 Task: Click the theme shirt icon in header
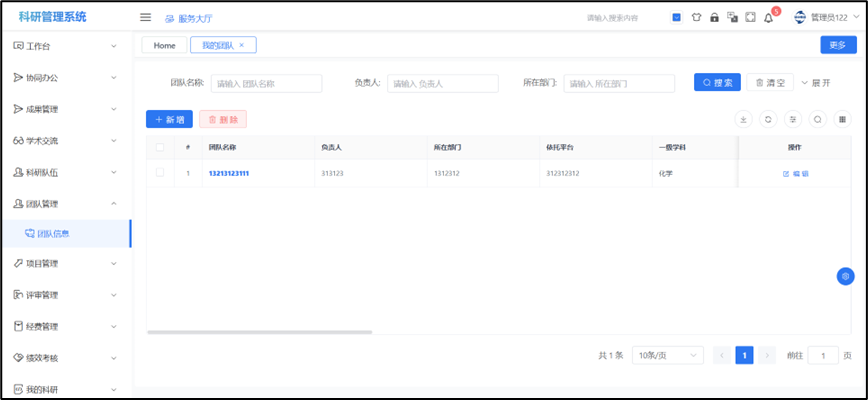pos(696,17)
